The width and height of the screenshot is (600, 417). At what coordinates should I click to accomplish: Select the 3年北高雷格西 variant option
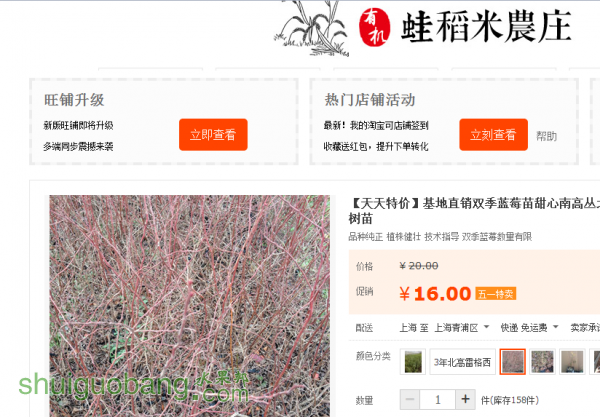pyautogui.click(x=462, y=362)
